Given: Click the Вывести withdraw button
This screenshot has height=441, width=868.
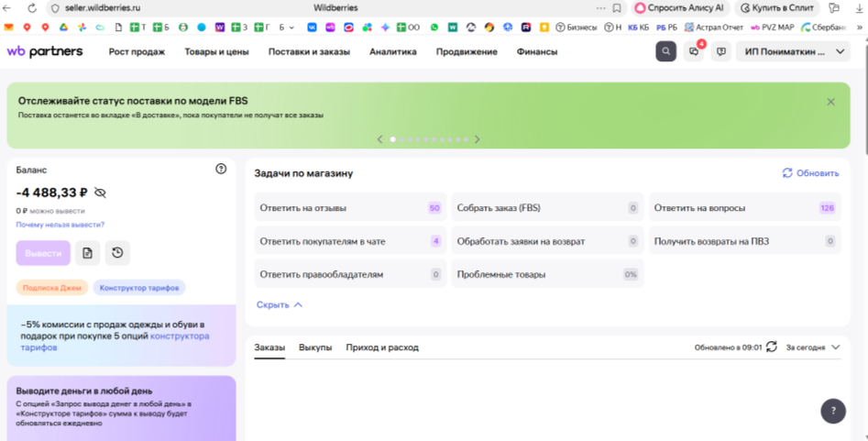Looking at the screenshot, I should pyautogui.click(x=43, y=253).
